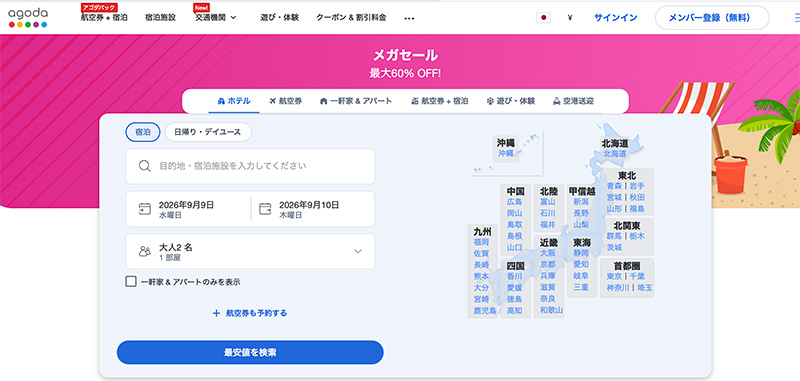Click the 航空券も予約する link
The height and width of the screenshot is (381, 800).
[256, 313]
